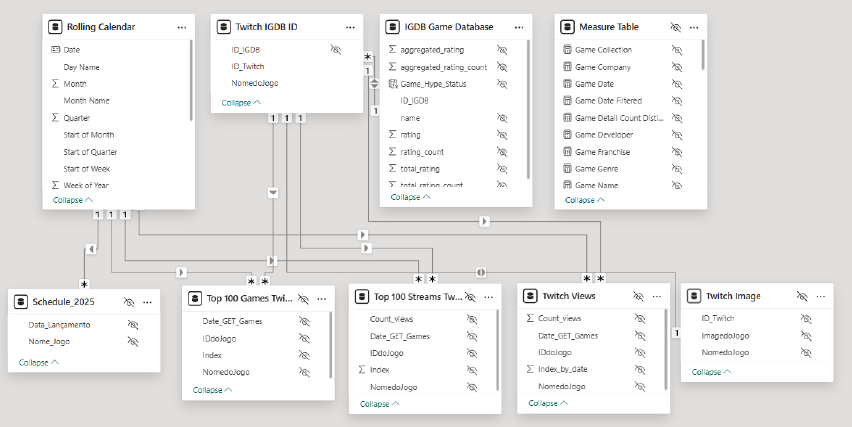Screen dimensions: 852x427
Task: Open more options for Twitch IGDB ID table
Action: point(349,26)
